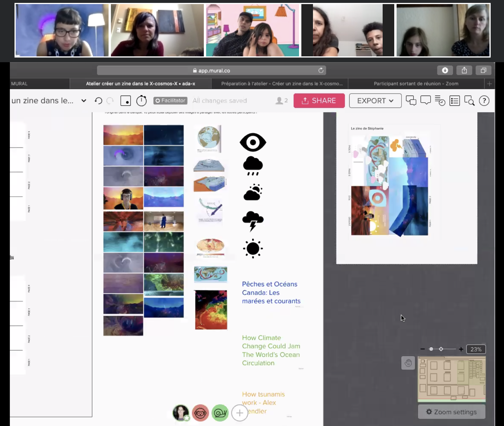Open Pêches et Océans Canada link
This screenshot has width=504, height=426.
click(271, 293)
